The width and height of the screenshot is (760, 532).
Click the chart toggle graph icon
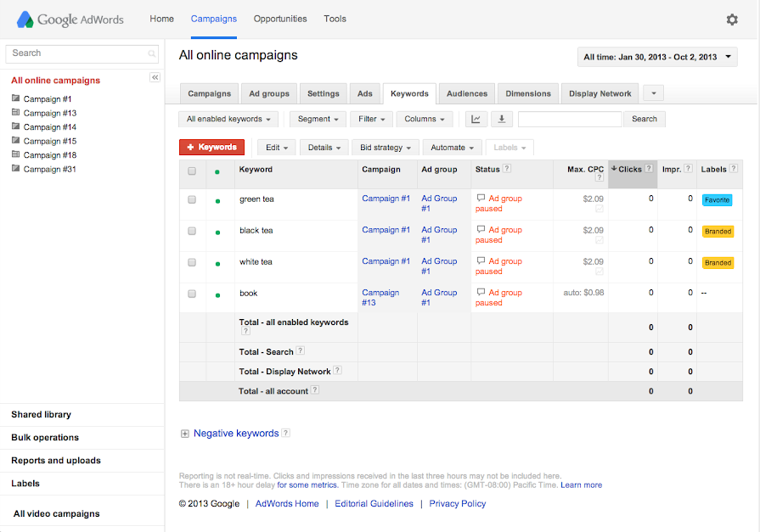point(476,120)
